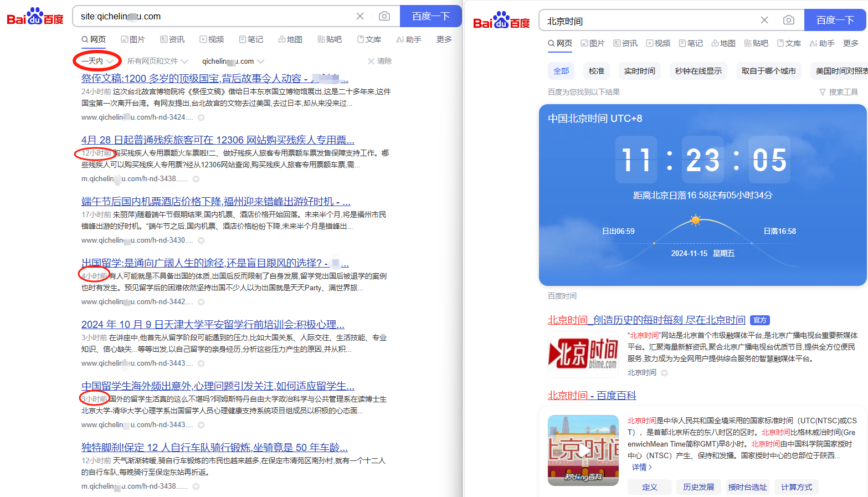The height and width of the screenshot is (497, 868).
Task: Open result 保定 12 人自行车队骑行锻炼
Action: 214,448
